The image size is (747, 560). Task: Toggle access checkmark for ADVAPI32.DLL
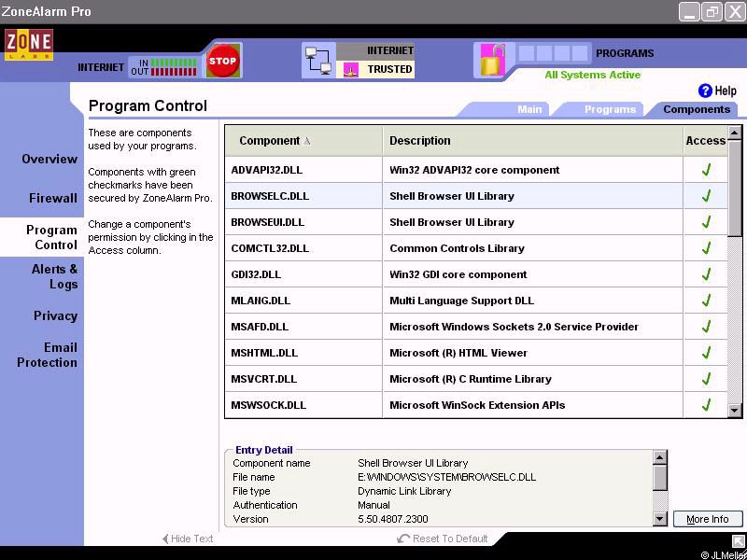(x=706, y=170)
